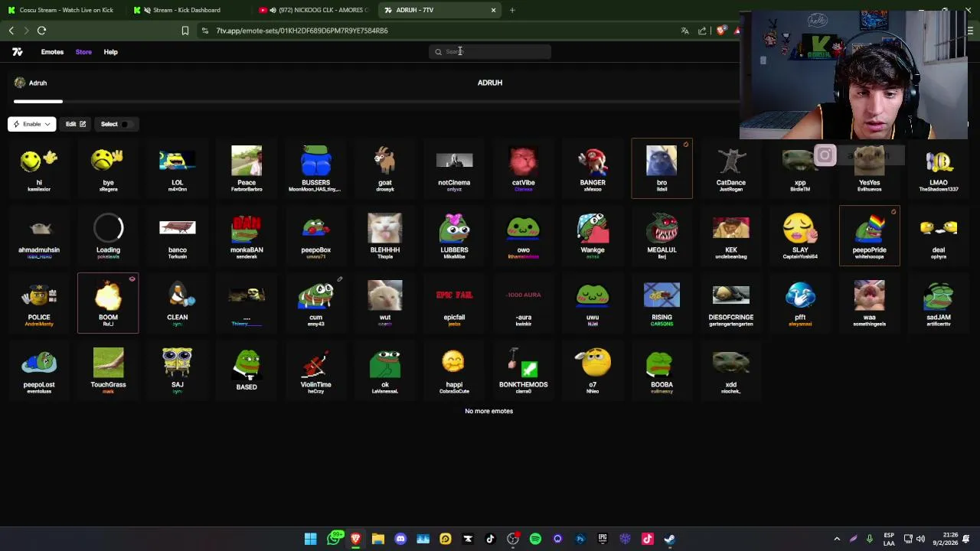This screenshot has height=551, width=980.
Task: Open the Adruh user profile link
Action: 31,83
